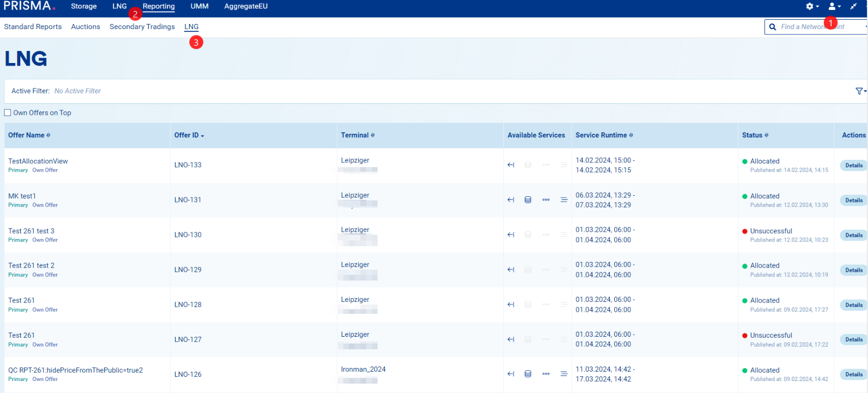
Task: Open the settings gear dropdown
Action: point(812,6)
